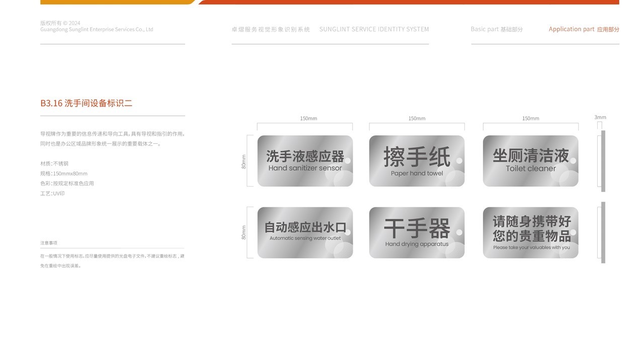
Task: Select the 洗手液感应器 sign plate
Action: 305,160
